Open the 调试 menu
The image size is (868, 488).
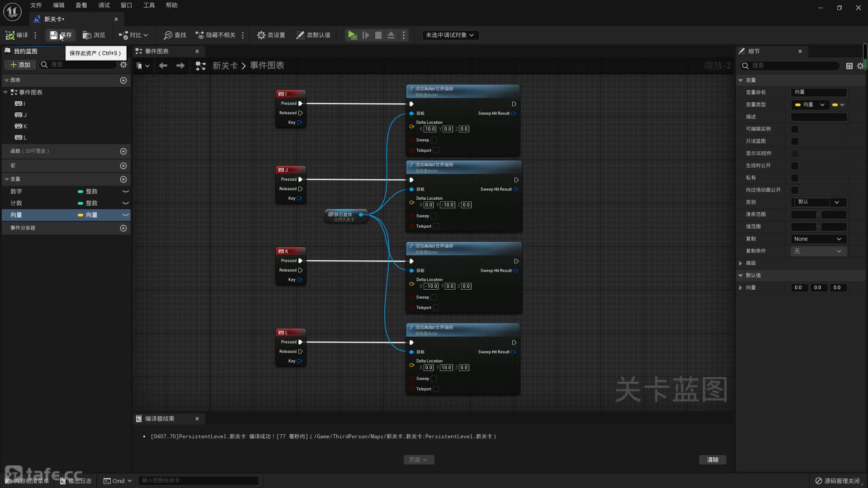(x=104, y=5)
